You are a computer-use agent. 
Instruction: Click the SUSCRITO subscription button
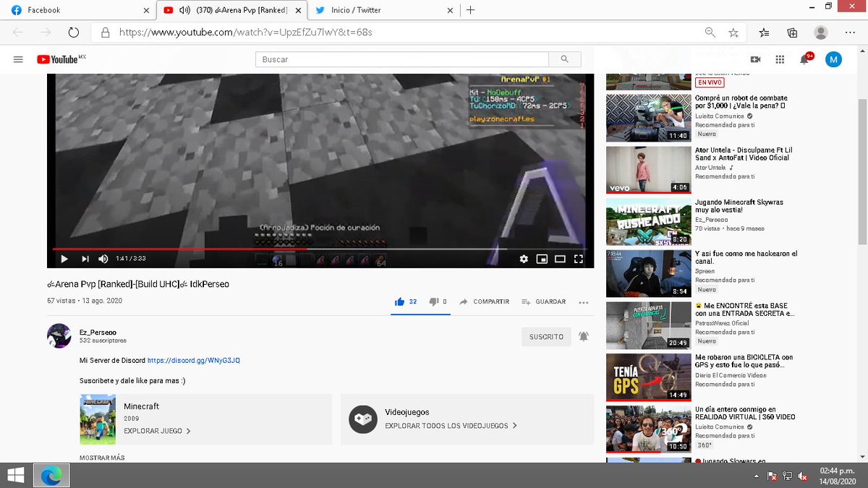coord(546,337)
